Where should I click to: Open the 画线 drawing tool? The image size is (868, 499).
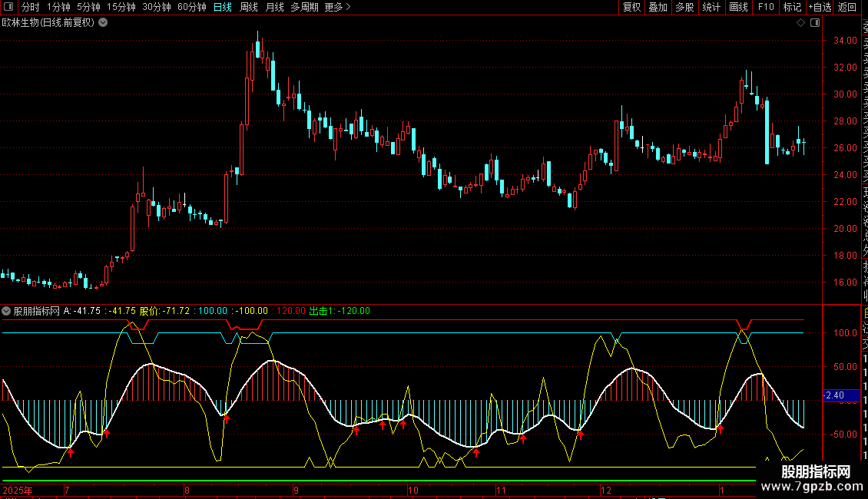coord(738,8)
